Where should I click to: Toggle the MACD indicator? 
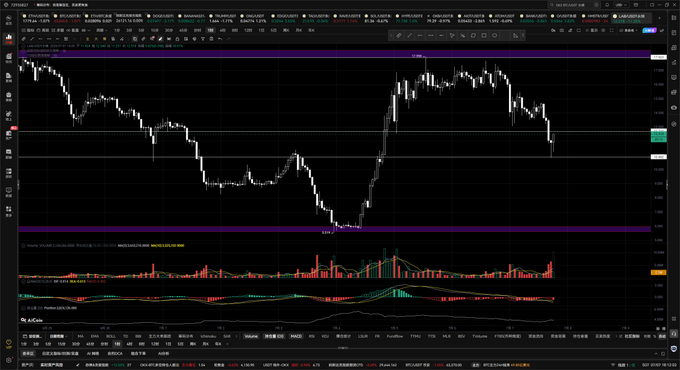[x=296, y=336]
